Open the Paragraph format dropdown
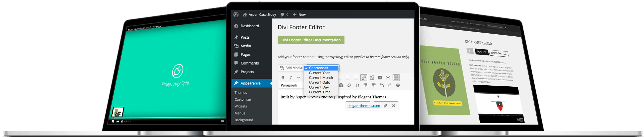Viewport: 644px width, 137px height. (290, 85)
